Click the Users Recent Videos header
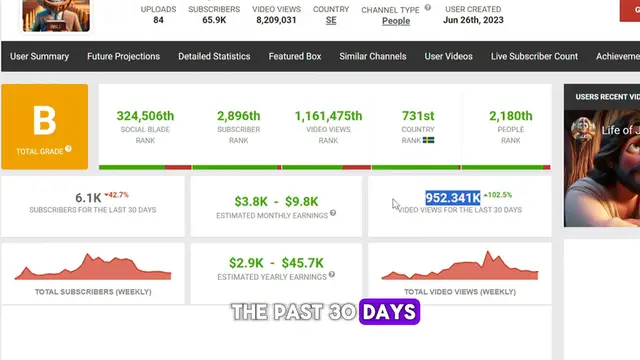640x360 pixels. pos(607,97)
